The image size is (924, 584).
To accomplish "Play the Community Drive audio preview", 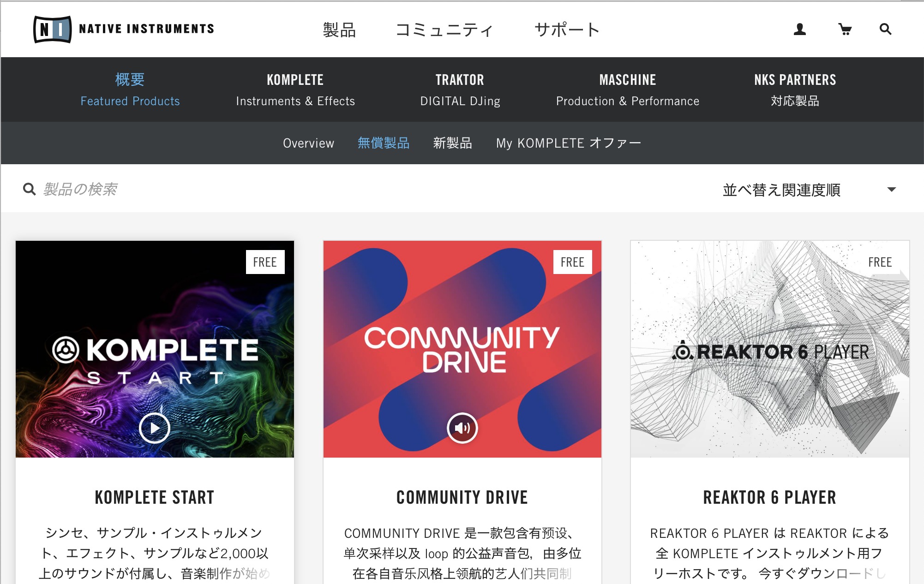I will click(x=462, y=428).
